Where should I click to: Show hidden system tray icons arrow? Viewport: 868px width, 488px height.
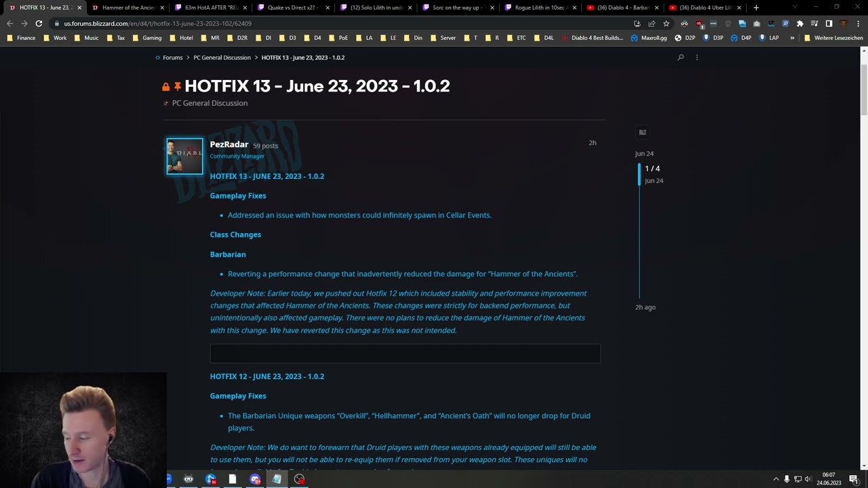coord(776,479)
